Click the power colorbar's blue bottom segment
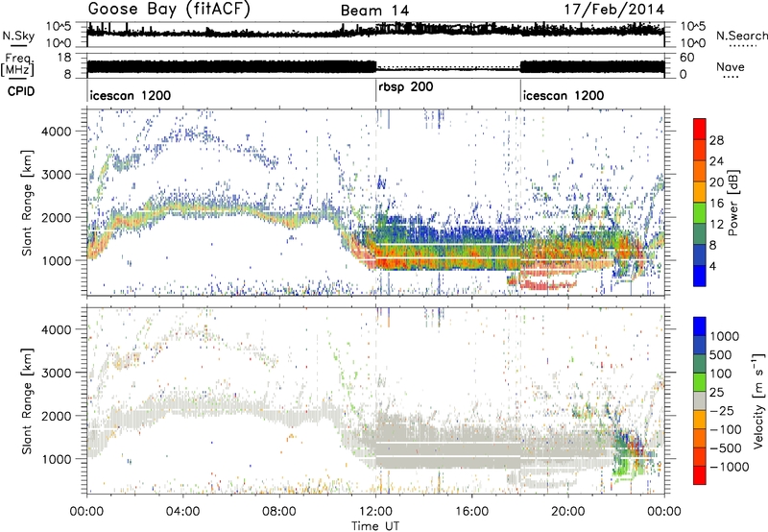Image resolution: width=768 pixels, height=532 pixels. [x=700, y=278]
